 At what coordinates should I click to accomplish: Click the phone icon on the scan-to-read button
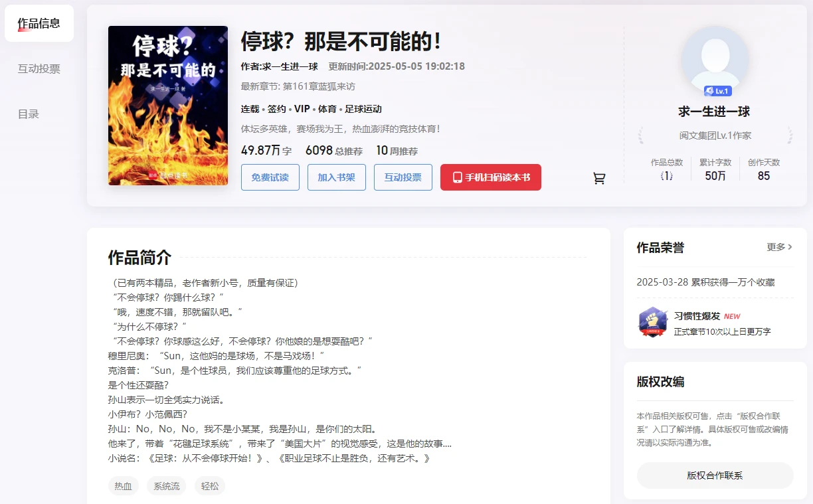(x=458, y=178)
